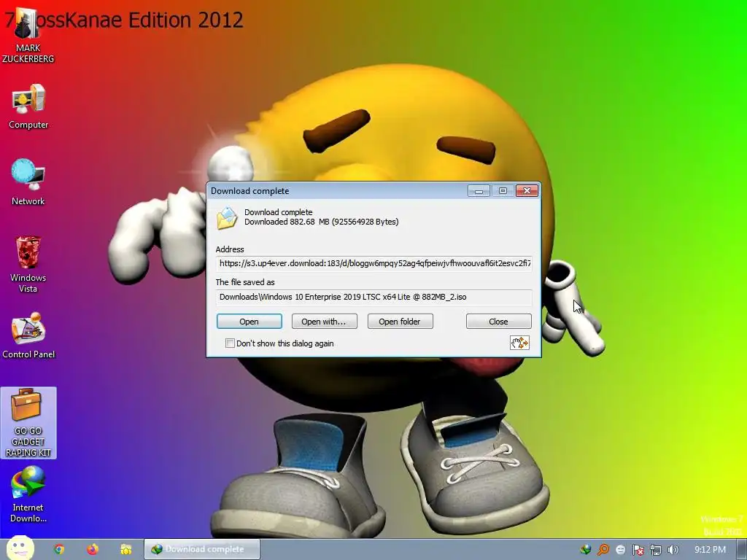Open the MARK ZUCKERBERG desktop icon

[28, 36]
